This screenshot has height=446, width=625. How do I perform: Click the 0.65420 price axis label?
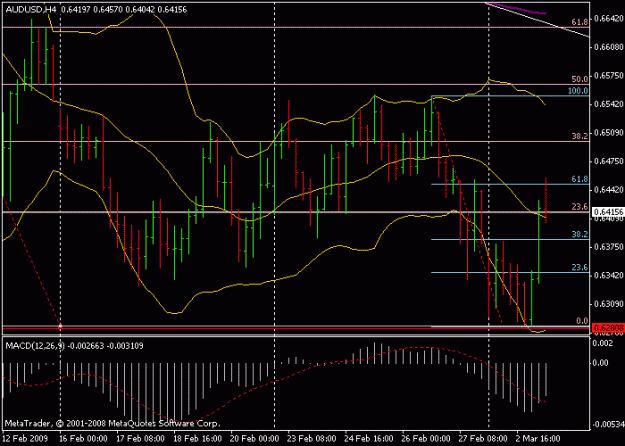(608, 104)
